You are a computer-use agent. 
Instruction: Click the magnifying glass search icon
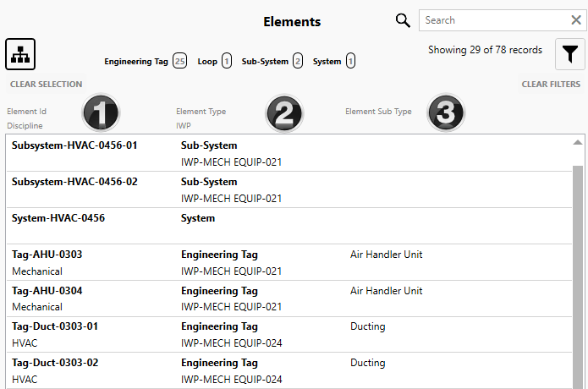[403, 20]
